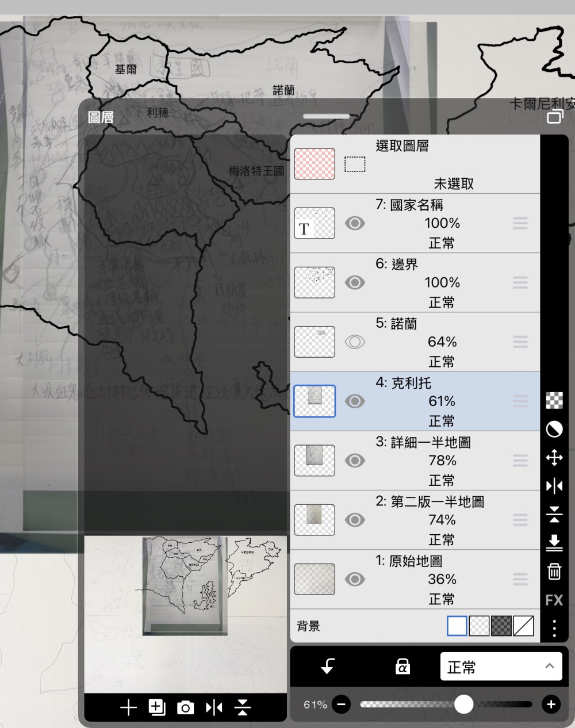Screen dimensions: 575x728
Task: Hide layer 1 原始地圖 with eye icon
Action: [x=355, y=579]
